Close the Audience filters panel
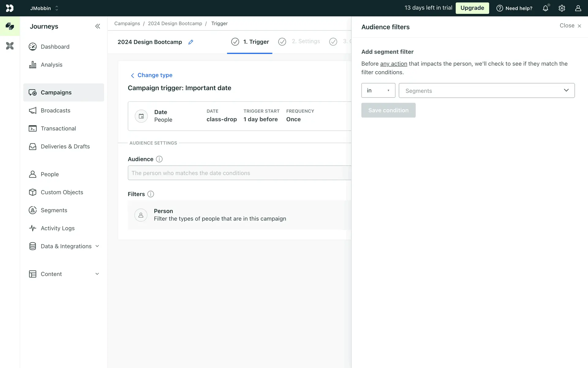 (570, 26)
